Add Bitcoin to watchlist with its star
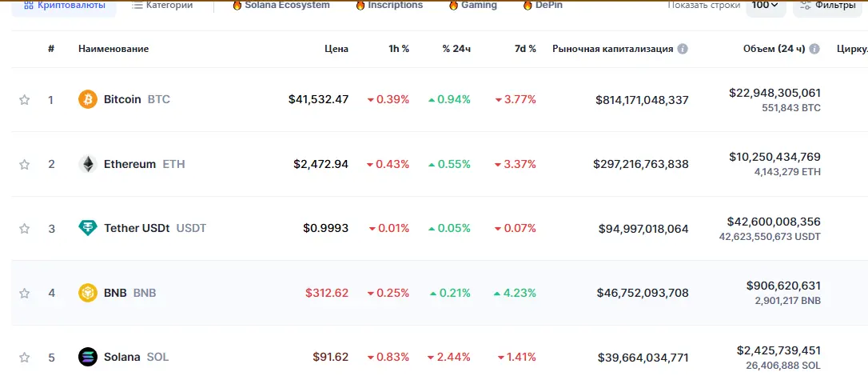868x388 pixels. [x=24, y=100]
